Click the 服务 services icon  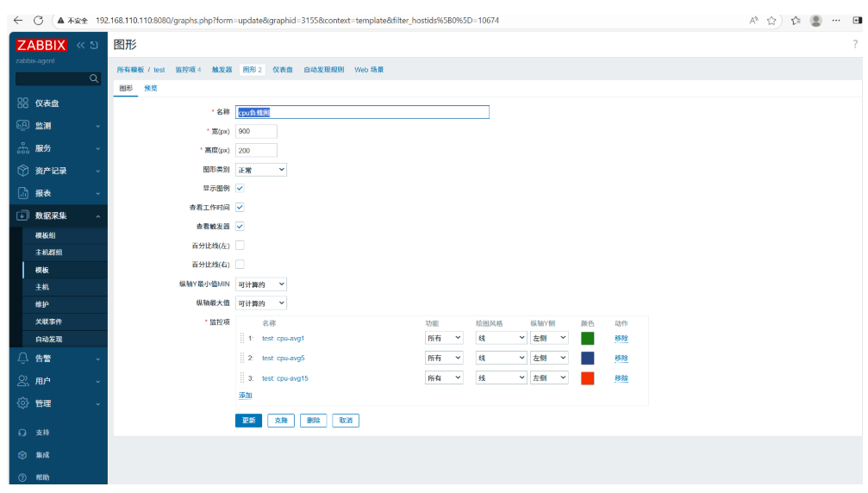click(x=22, y=148)
